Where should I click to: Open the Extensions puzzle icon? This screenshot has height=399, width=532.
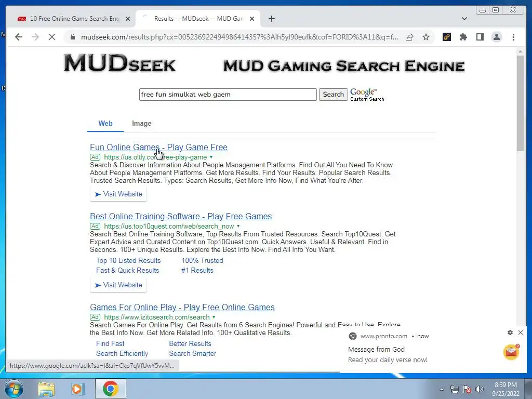463,37
